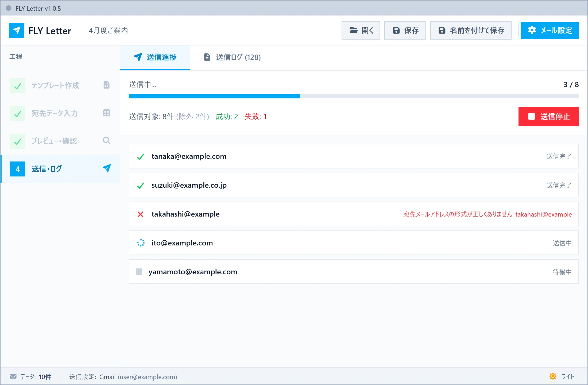Click the document icon on 送信ログ tab
Screen dimensions: 588x385
point(207,57)
